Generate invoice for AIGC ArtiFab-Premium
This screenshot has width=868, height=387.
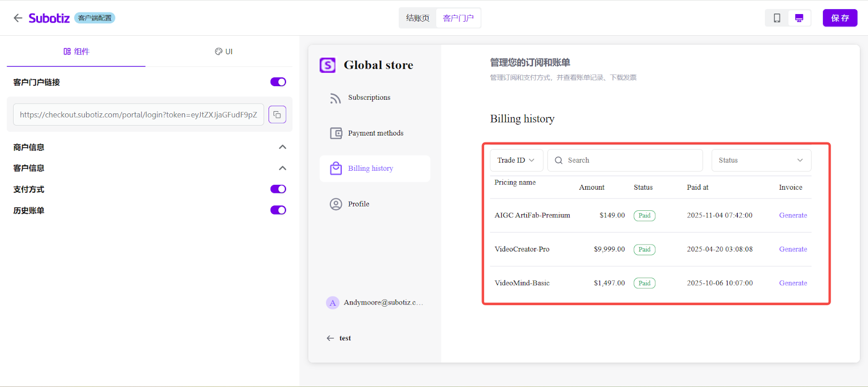[793, 215]
